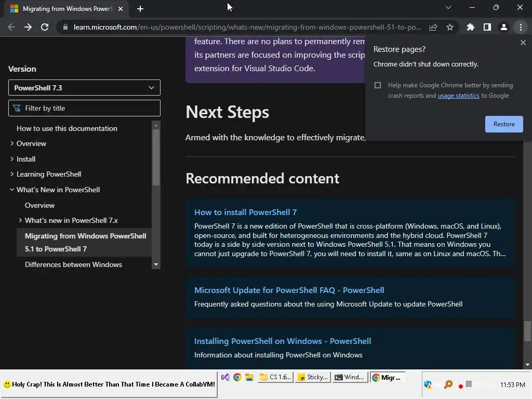Enable sending crash reports to Google checkbox

coord(378,85)
